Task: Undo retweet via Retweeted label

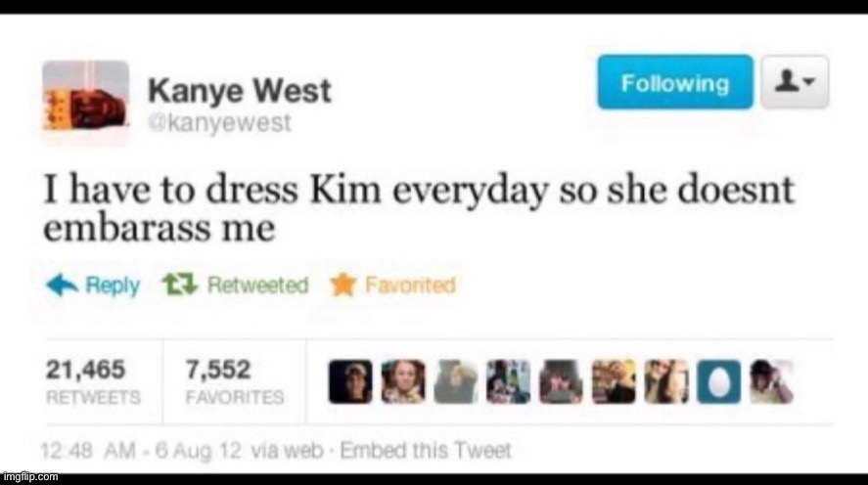Action: pos(257,286)
